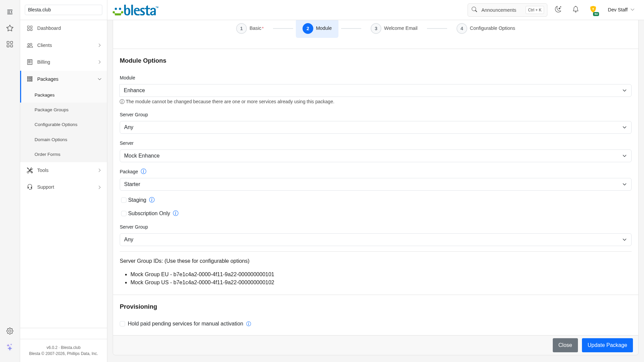Image resolution: width=644 pixels, height=362 pixels.
Task: Enable the Staging checkbox
Action: 124,200
